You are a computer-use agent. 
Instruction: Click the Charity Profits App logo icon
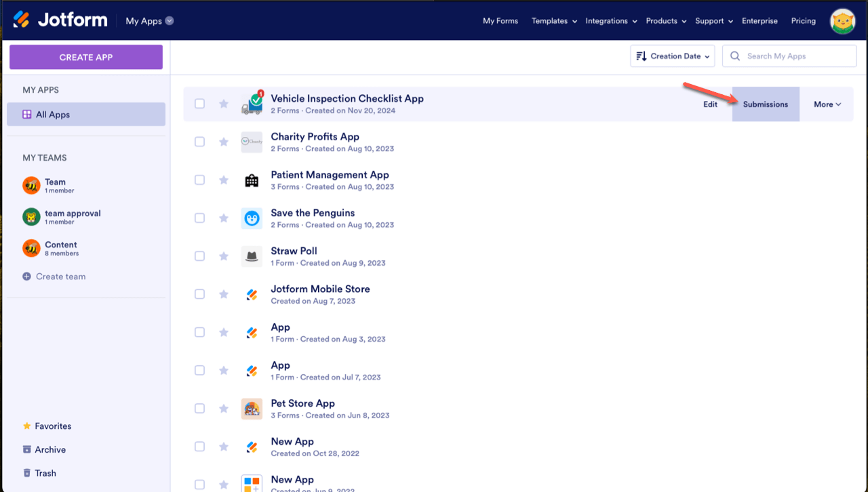[252, 142]
